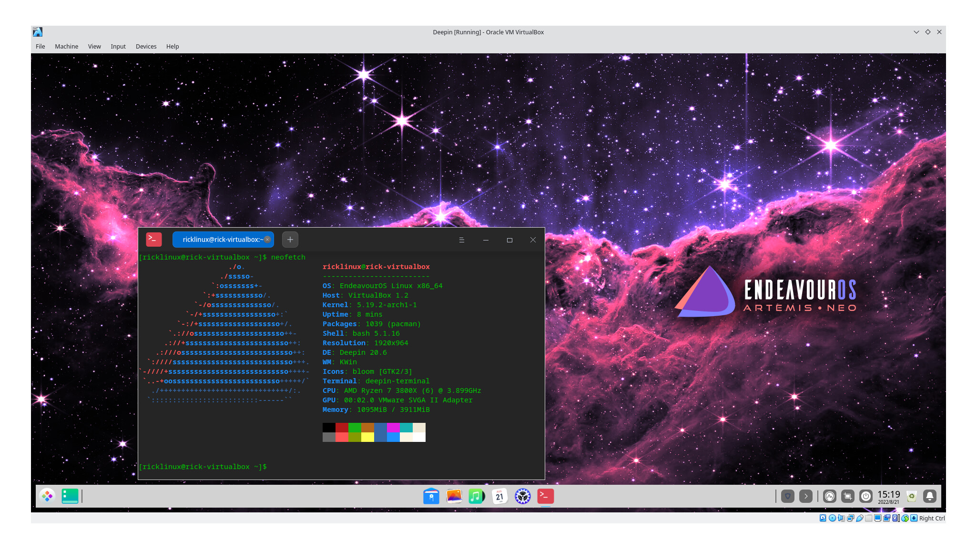
Task: Take a screenshot using the tray crop icon
Action: coord(848,496)
